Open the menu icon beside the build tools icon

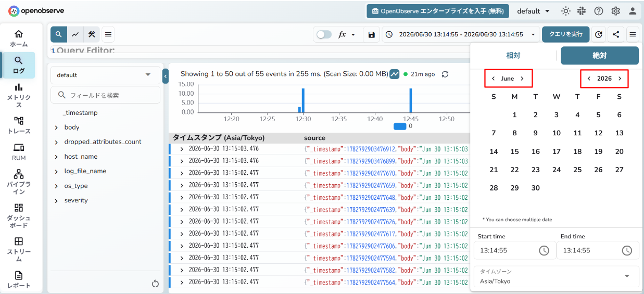pos(108,34)
